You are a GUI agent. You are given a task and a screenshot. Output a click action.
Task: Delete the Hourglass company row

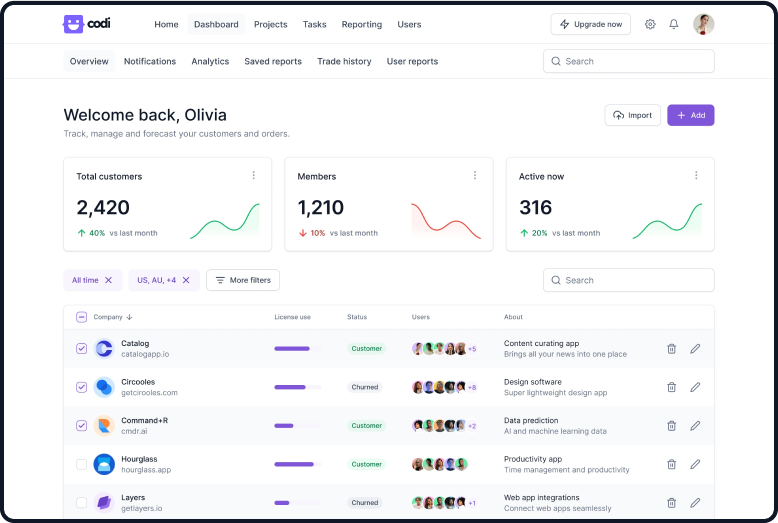671,464
